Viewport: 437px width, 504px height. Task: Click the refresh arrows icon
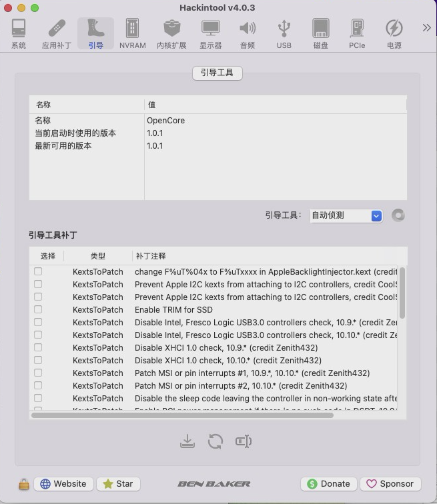click(x=215, y=441)
